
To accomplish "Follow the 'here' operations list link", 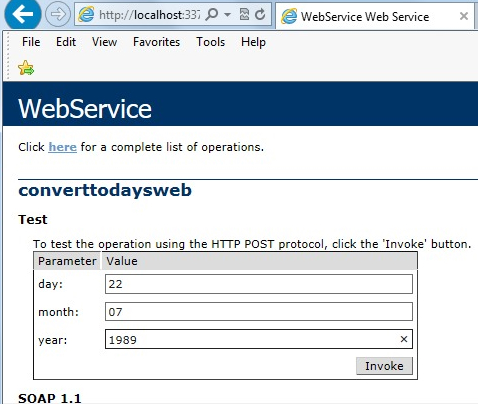I will pyautogui.click(x=62, y=147).
